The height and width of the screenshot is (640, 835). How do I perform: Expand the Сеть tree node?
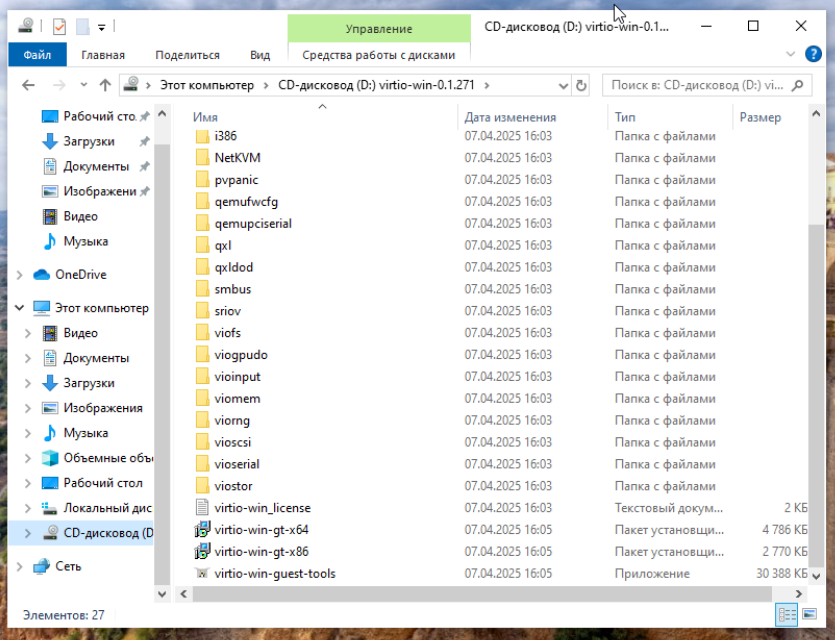[19, 566]
